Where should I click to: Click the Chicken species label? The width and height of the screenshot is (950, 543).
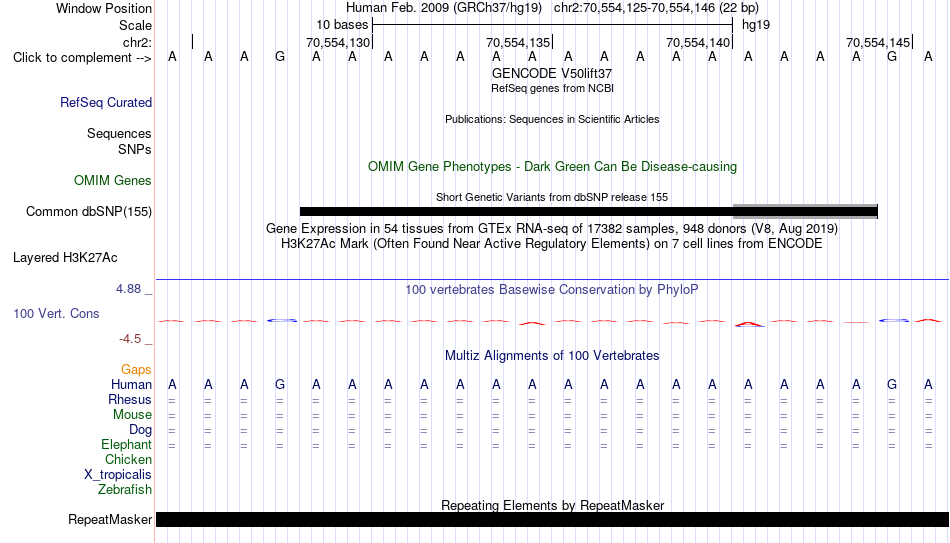[x=128, y=460]
